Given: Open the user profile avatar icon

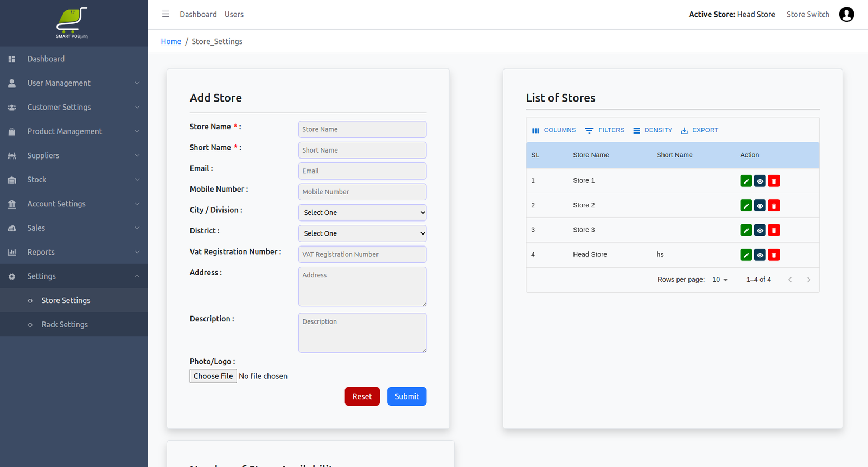Looking at the screenshot, I should [846, 14].
